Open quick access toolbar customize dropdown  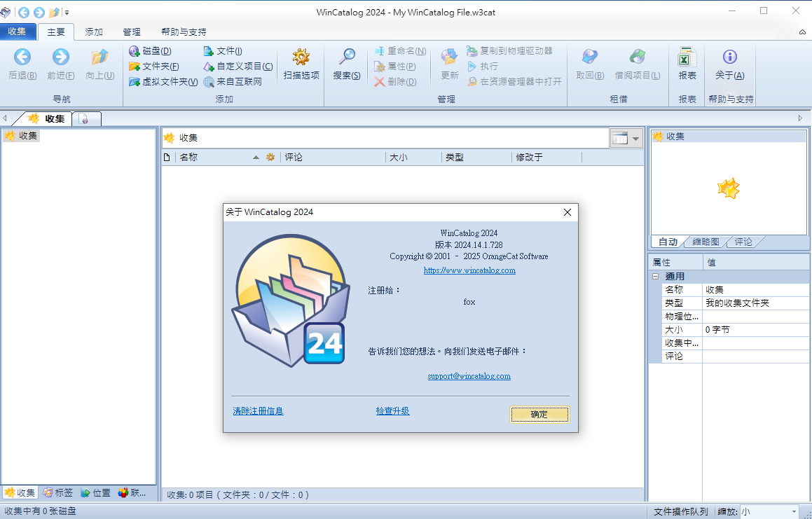tap(67, 13)
